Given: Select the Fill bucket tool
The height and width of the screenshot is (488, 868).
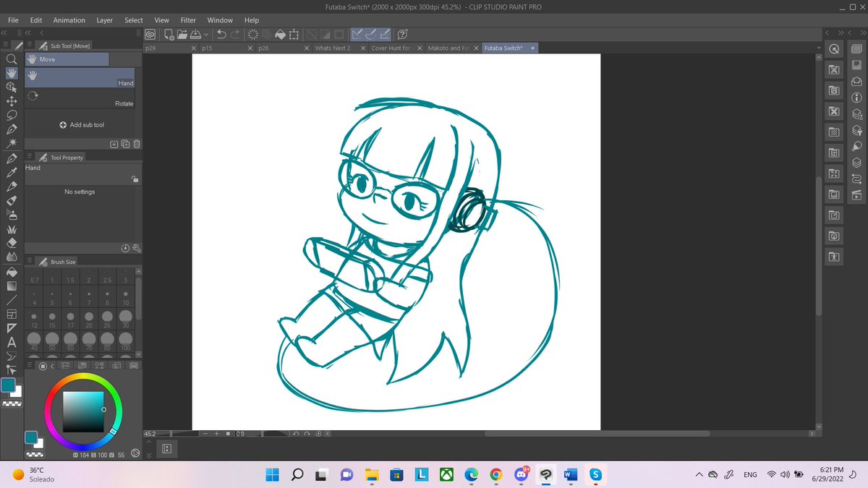Looking at the screenshot, I should coord(12,272).
